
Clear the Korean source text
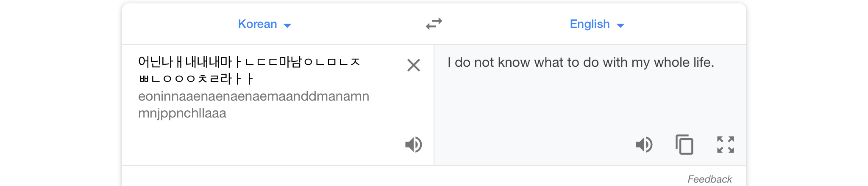click(x=413, y=65)
